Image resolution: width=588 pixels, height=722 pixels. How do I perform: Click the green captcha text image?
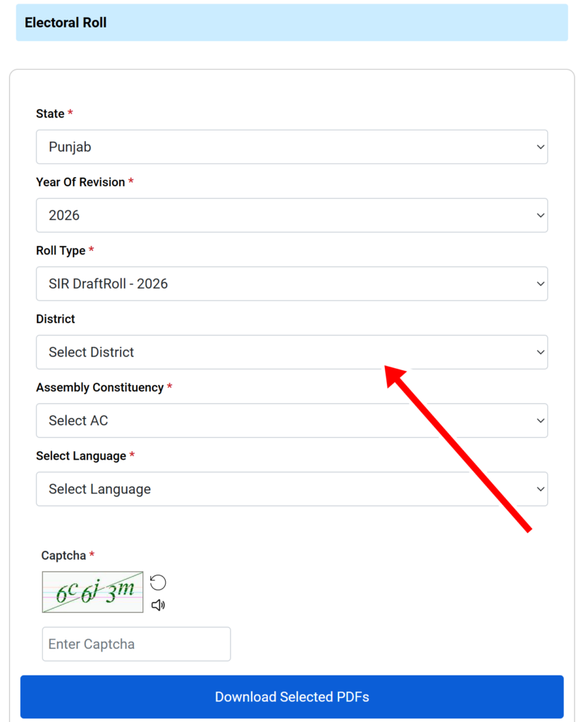coord(92,592)
